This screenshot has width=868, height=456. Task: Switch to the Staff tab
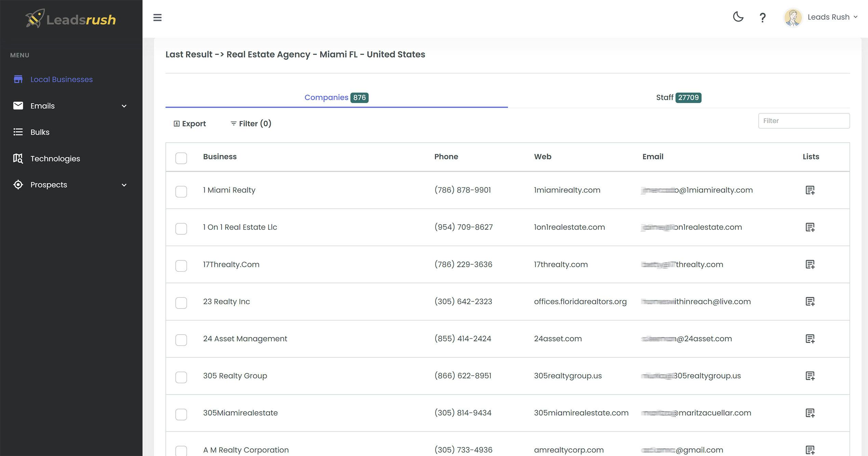tap(679, 97)
